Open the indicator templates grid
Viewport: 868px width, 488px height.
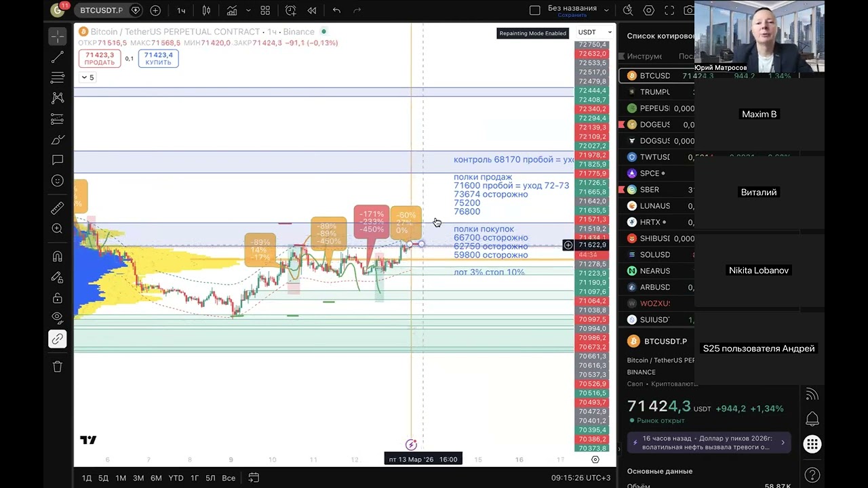coord(265,10)
